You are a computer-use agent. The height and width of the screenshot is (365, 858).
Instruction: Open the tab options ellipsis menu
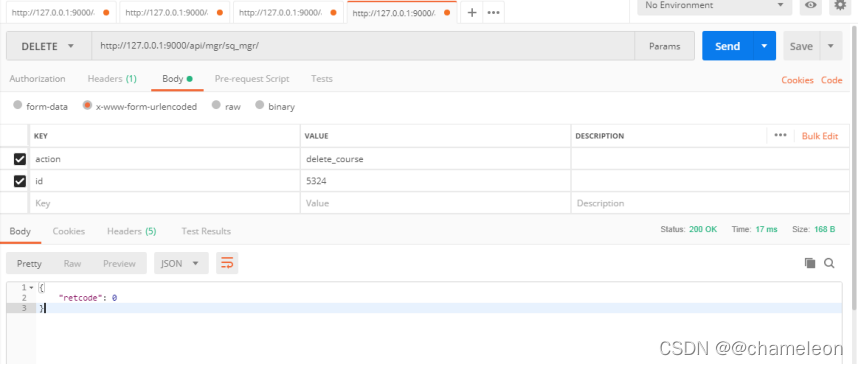(494, 12)
